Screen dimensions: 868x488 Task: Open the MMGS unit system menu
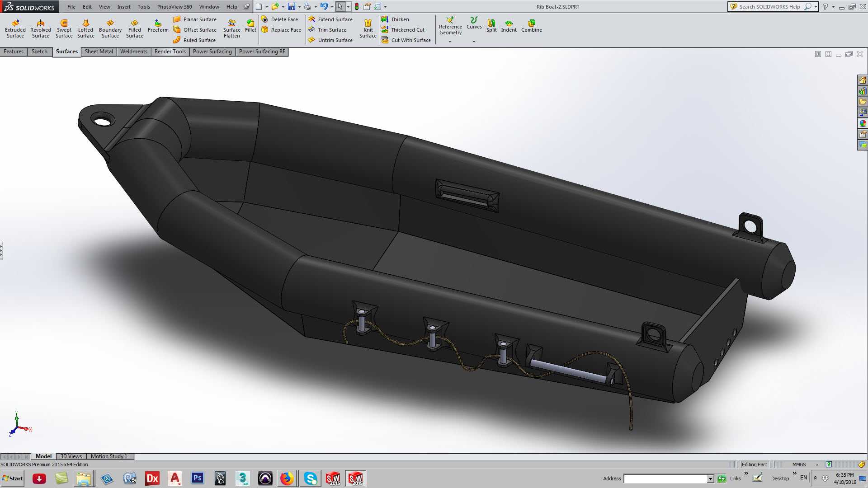pos(799,465)
